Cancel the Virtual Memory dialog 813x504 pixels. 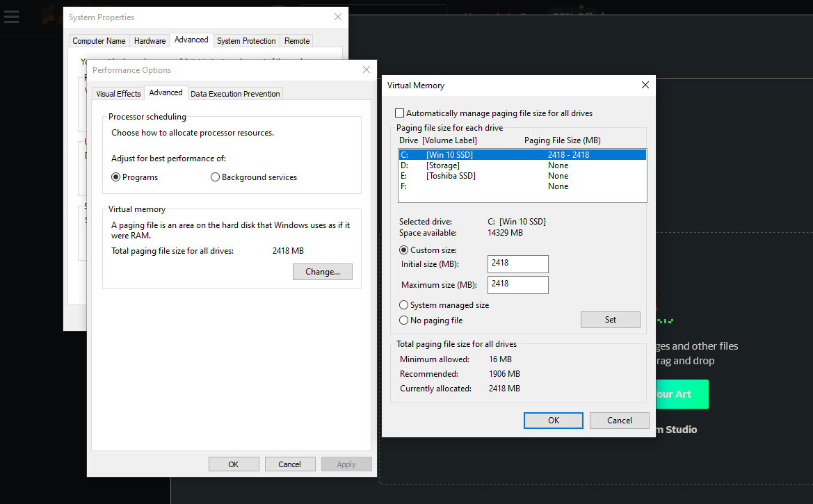(x=620, y=421)
